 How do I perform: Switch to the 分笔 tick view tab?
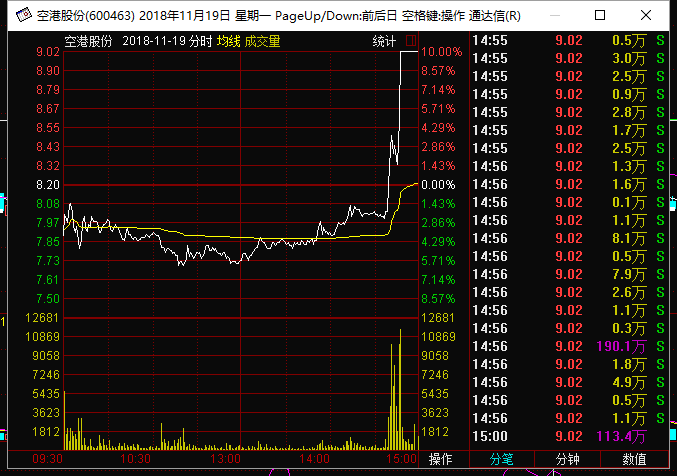(501, 459)
